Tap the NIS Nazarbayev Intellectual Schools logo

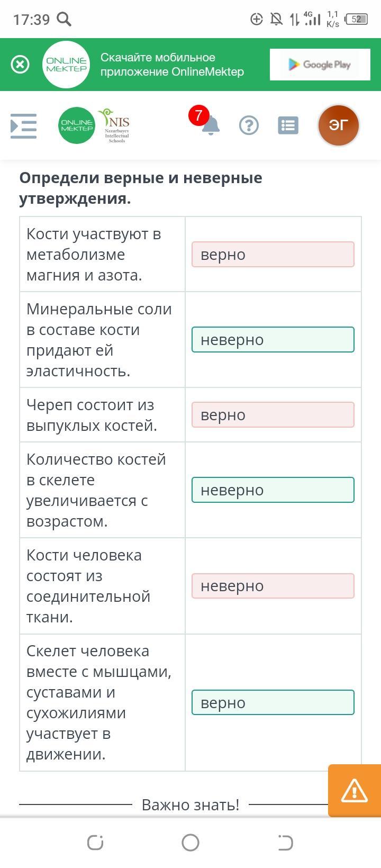115,125
